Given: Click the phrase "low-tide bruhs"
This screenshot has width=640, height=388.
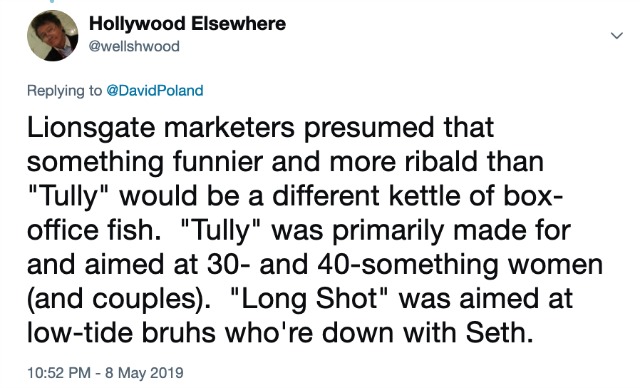Looking at the screenshot, I should tap(121, 333).
